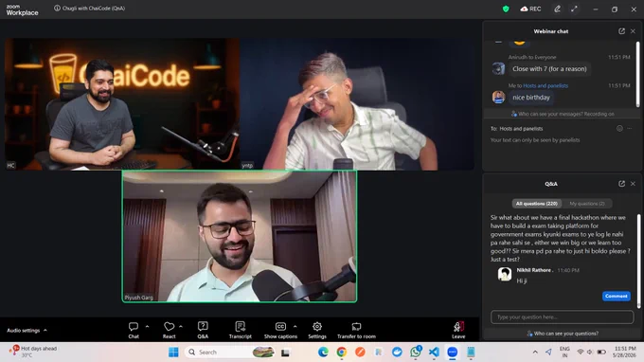644x362 pixels.
Task: Expand Audio settings menu
Action: [x=27, y=331]
